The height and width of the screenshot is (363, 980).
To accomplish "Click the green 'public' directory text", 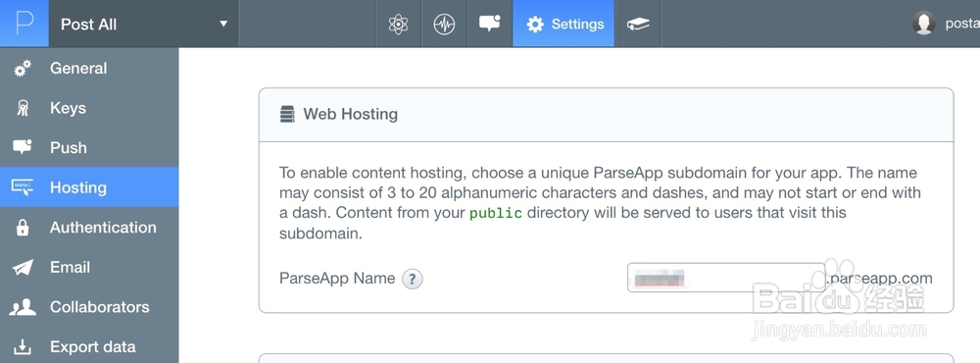I will click(496, 213).
